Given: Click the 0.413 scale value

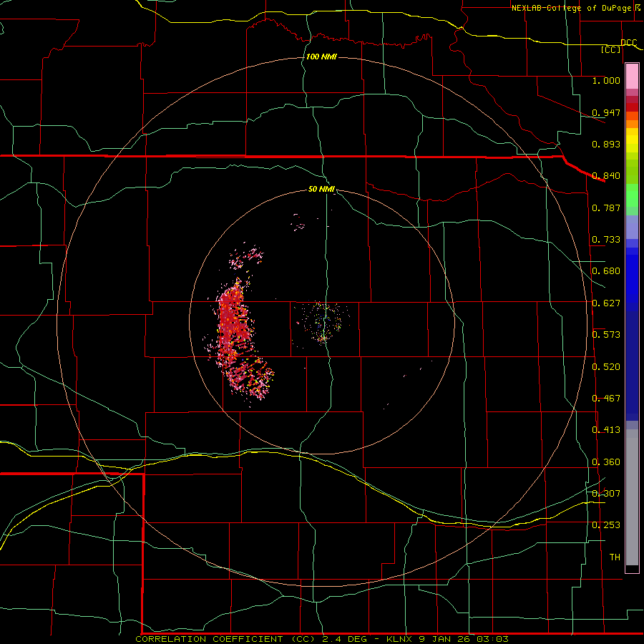Looking at the screenshot, I should [606, 430].
